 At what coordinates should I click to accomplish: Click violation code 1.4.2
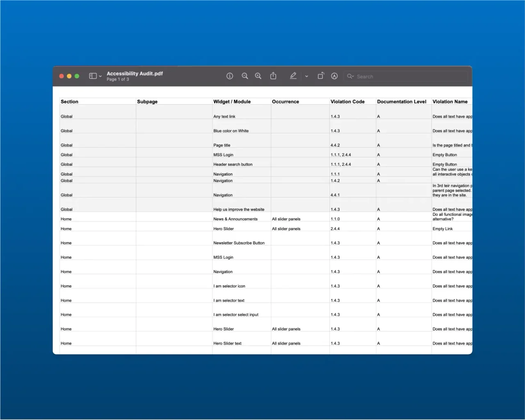point(335,181)
